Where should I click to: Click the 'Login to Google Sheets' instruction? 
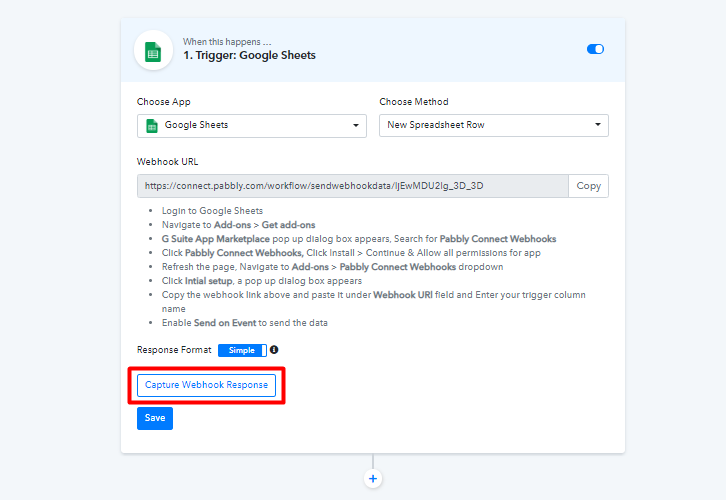(212, 211)
